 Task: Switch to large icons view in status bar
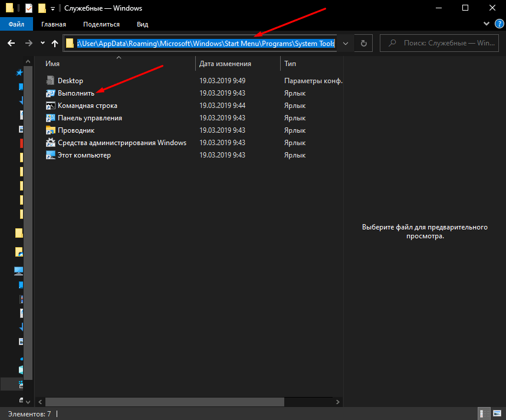(x=497, y=414)
